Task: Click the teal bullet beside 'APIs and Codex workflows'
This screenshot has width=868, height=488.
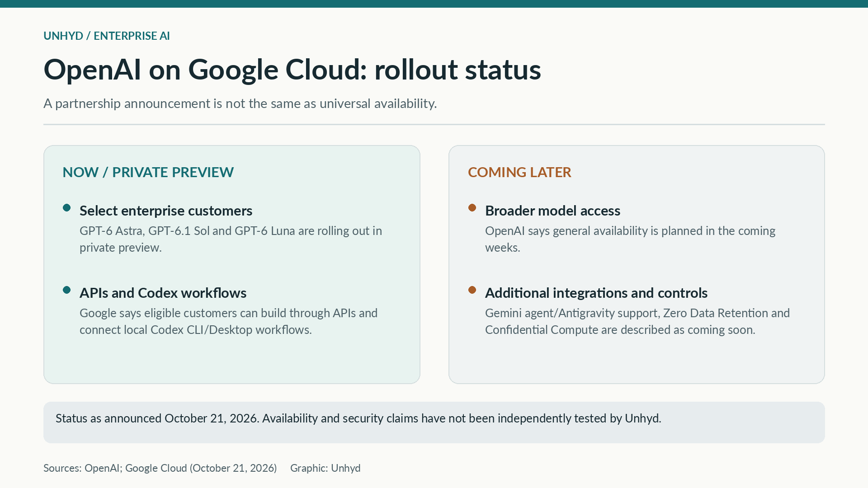Action: (67, 290)
